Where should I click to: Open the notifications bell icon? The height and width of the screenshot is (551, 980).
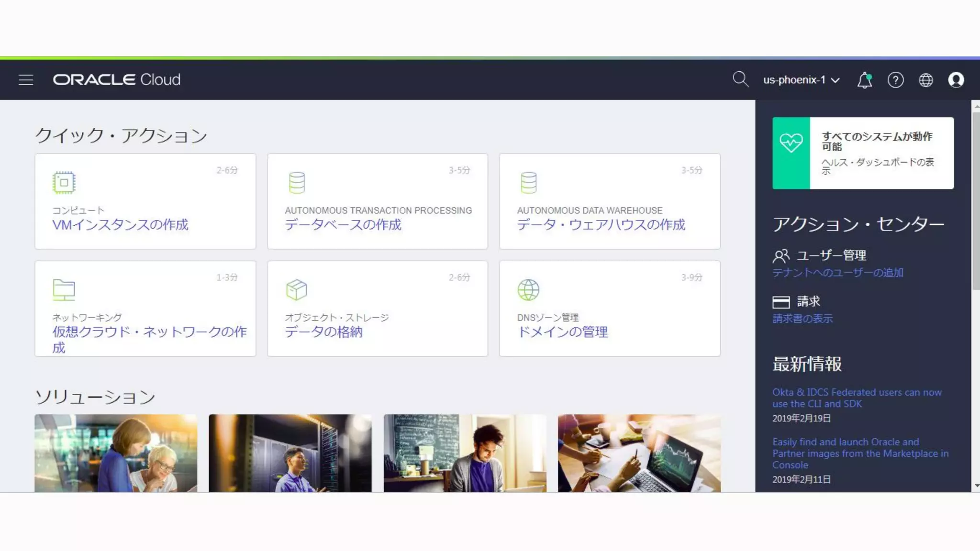(x=864, y=80)
